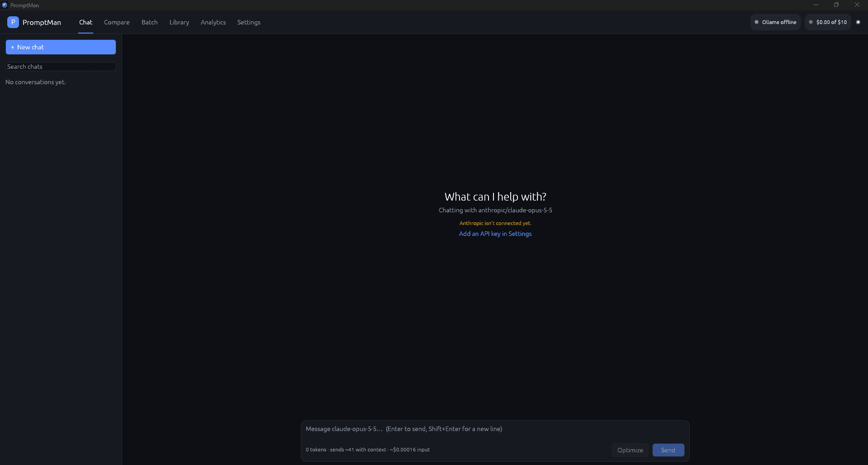The image size is (868, 465).
Task: Click the Optimize button
Action: coord(630,450)
